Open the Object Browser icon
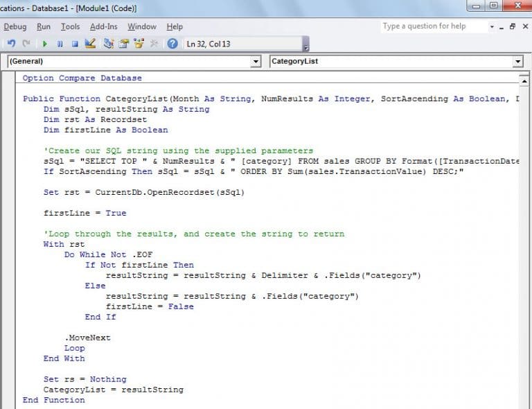532x409 pixels. click(x=139, y=44)
